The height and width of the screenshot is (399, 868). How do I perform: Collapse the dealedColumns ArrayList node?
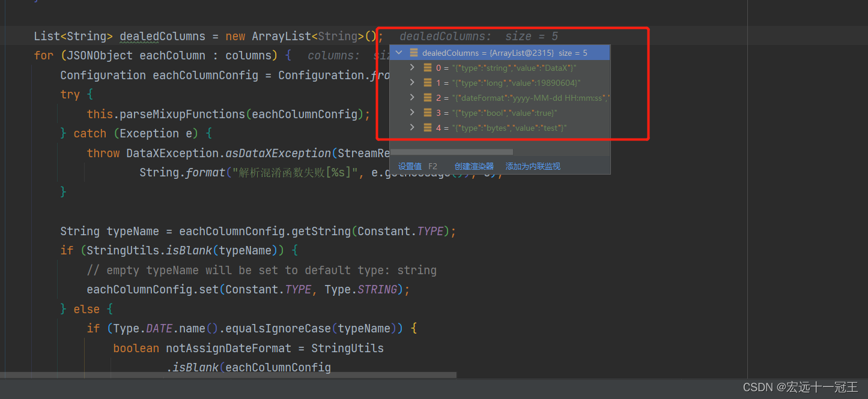(x=399, y=53)
